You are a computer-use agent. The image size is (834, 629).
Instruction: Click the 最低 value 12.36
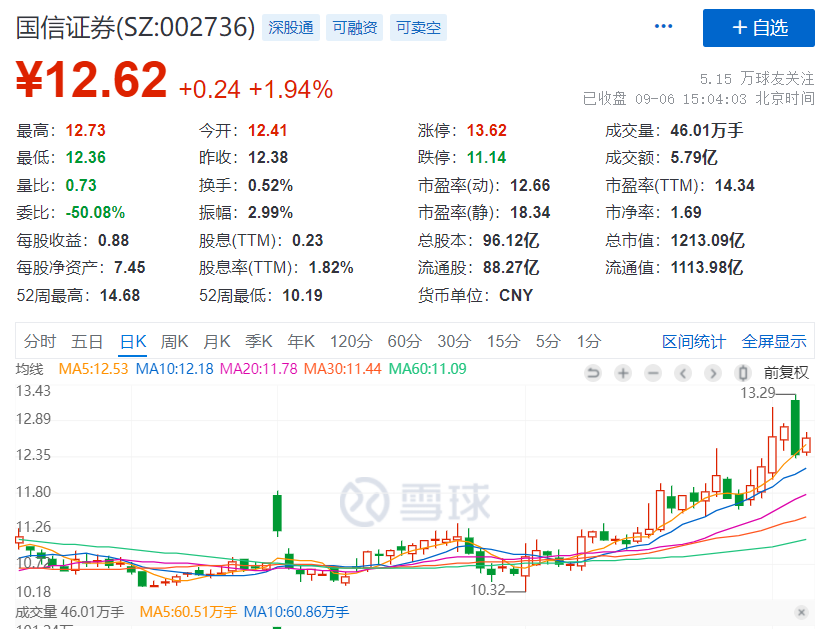pyautogui.click(x=85, y=157)
